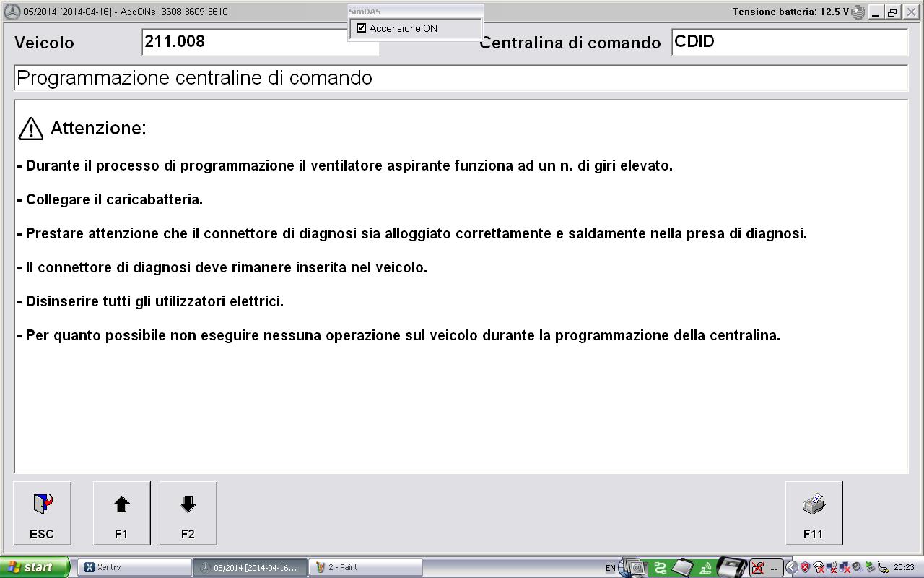Click the EN language indicator
Viewport: 924px width, 578px height.
611,568
